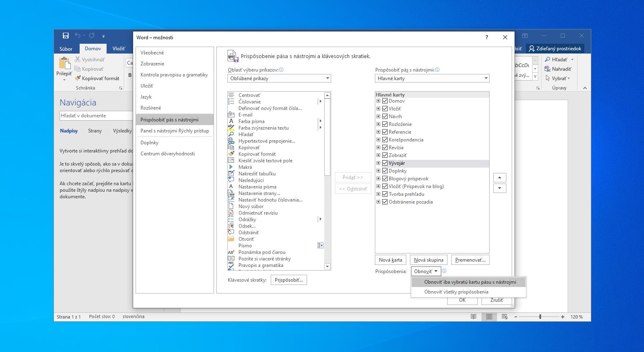Viewport: 644px width, 352px height.
Task: Select the Kopírovať command icon in list
Action: point(231,148)
